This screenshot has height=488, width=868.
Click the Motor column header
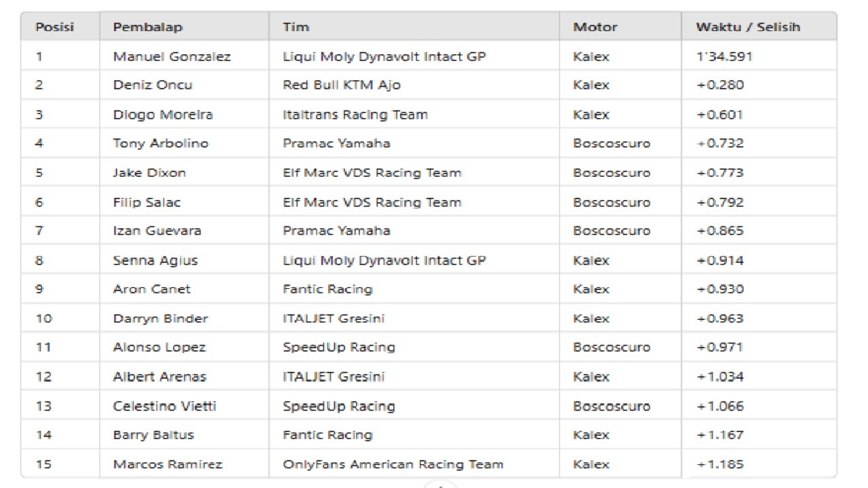coord(595,28)
